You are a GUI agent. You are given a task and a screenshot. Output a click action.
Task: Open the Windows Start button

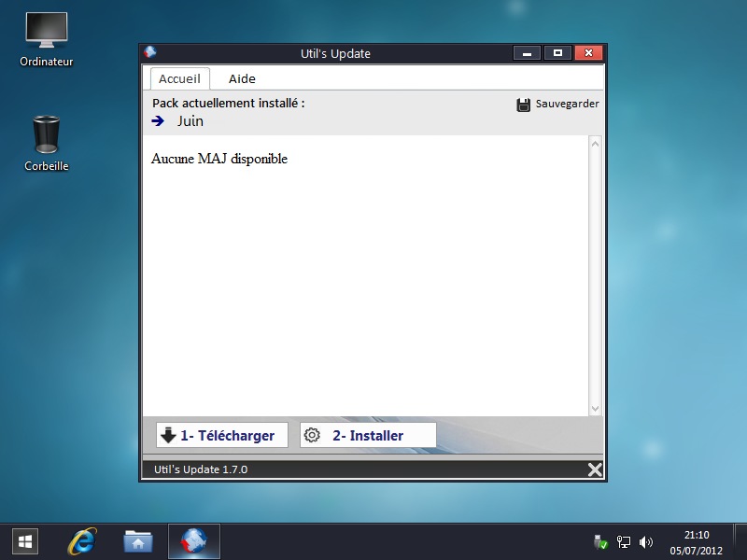click(25, 542)
